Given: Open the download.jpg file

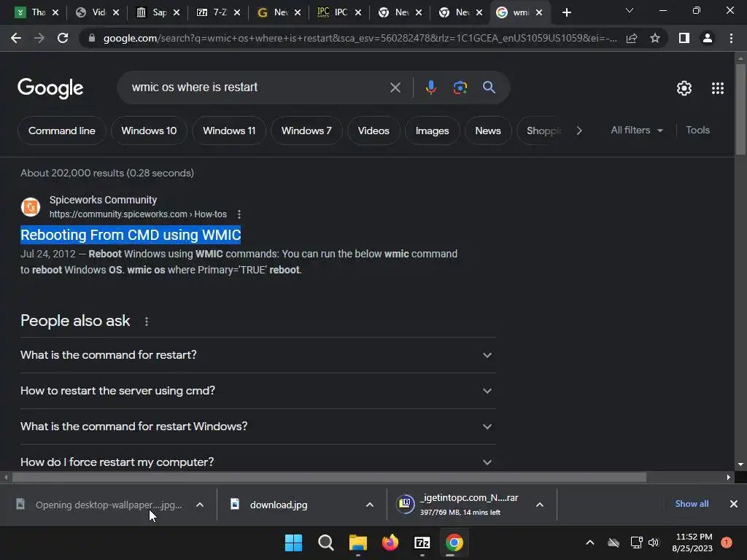Looking at the screenshot, I should click(279, 505).
